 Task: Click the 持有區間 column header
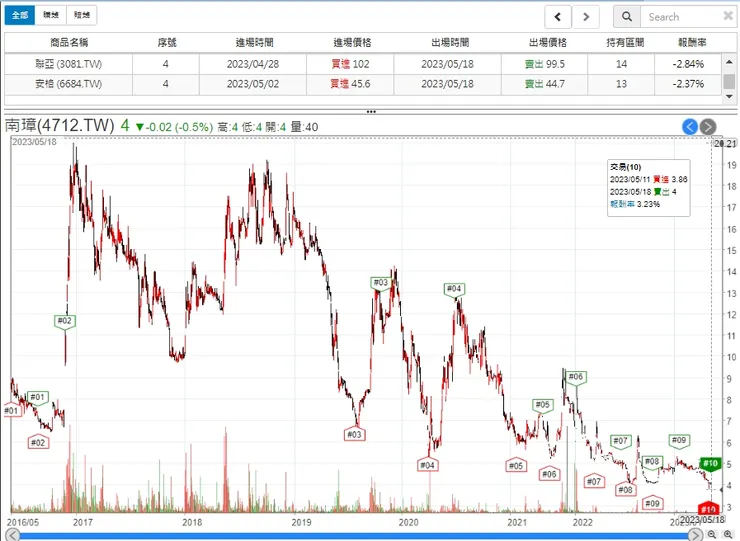click(x=625, y=42)
